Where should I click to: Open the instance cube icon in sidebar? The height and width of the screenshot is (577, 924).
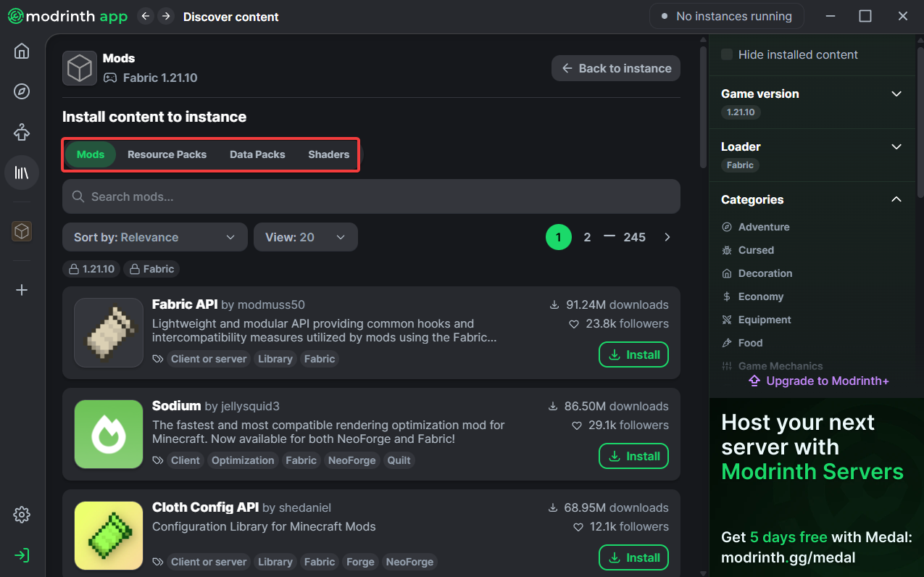click(22, 231)
